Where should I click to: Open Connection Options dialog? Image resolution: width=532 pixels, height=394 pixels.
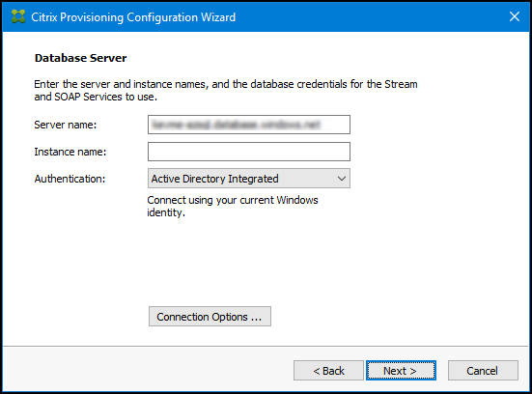(x=210, y=317)
